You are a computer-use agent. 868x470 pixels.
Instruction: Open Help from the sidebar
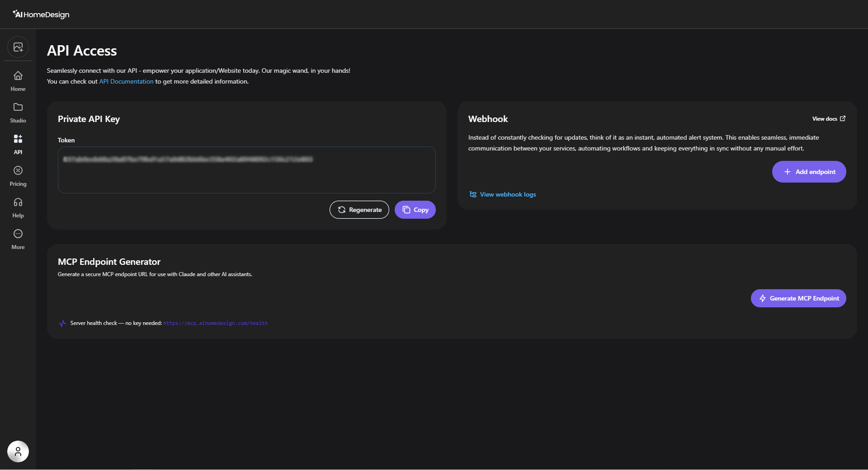coord(18,208)
